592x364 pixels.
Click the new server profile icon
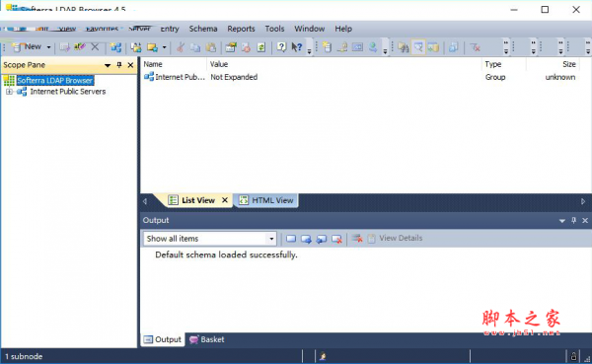pyautogui.click(x=328, y=47)
